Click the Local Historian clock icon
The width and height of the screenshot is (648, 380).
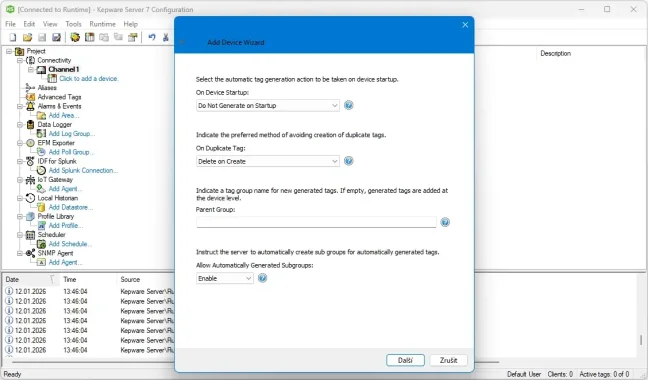[30, 198]
